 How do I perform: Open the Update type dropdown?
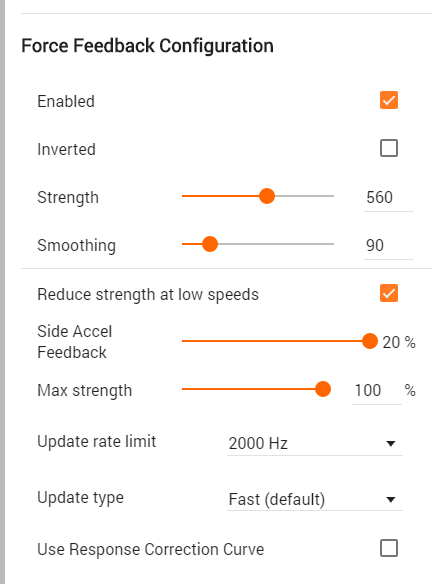(315, 499)
